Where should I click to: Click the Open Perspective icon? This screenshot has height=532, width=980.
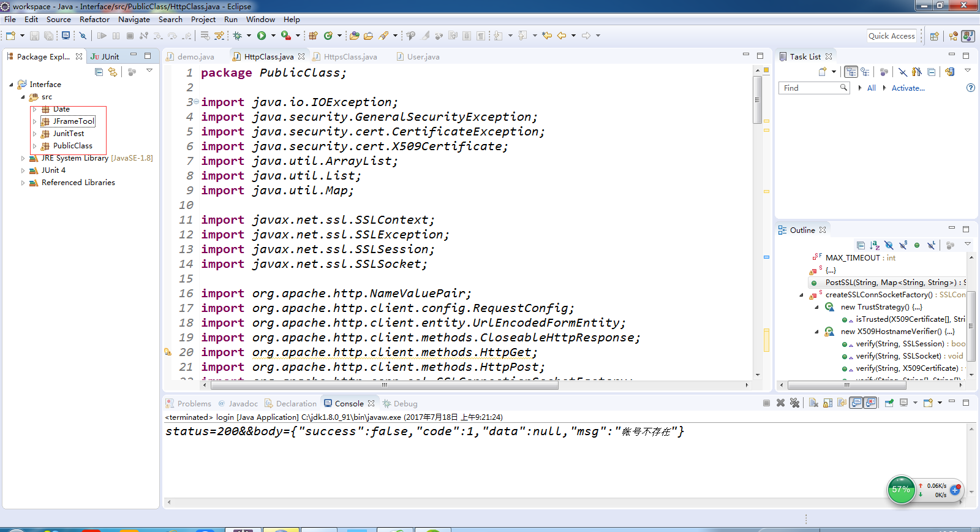[934, 36]
